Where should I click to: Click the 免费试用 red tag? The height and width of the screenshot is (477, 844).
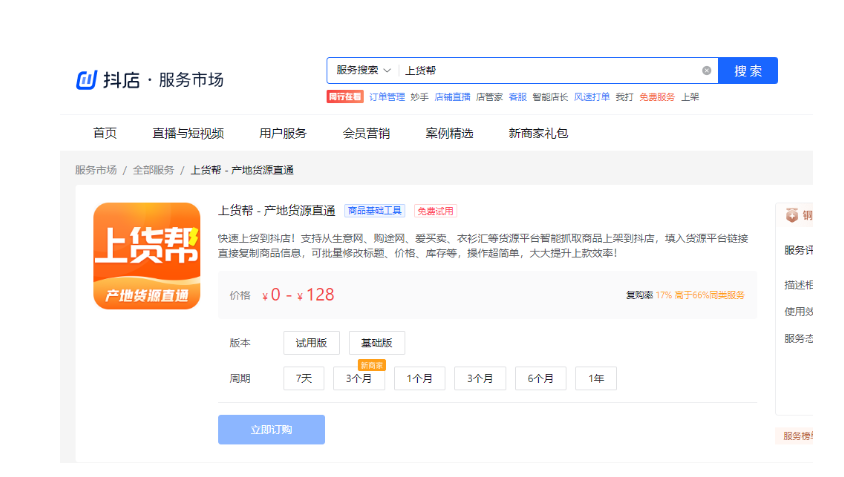[435, 211]
